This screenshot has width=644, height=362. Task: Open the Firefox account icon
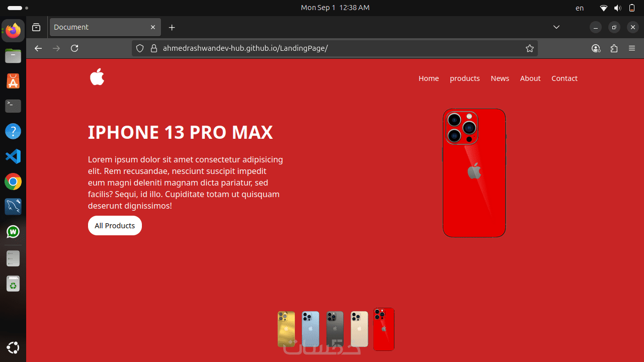point(596,48)
